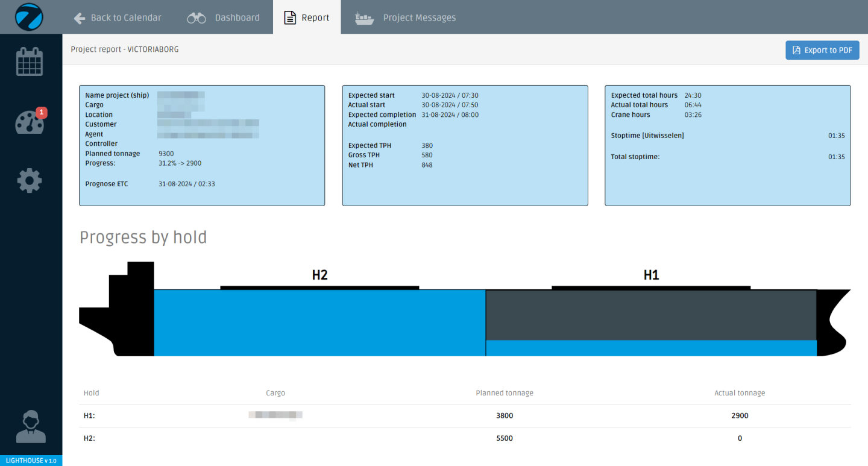
Task: Select the Report tab
Action: 307,17
